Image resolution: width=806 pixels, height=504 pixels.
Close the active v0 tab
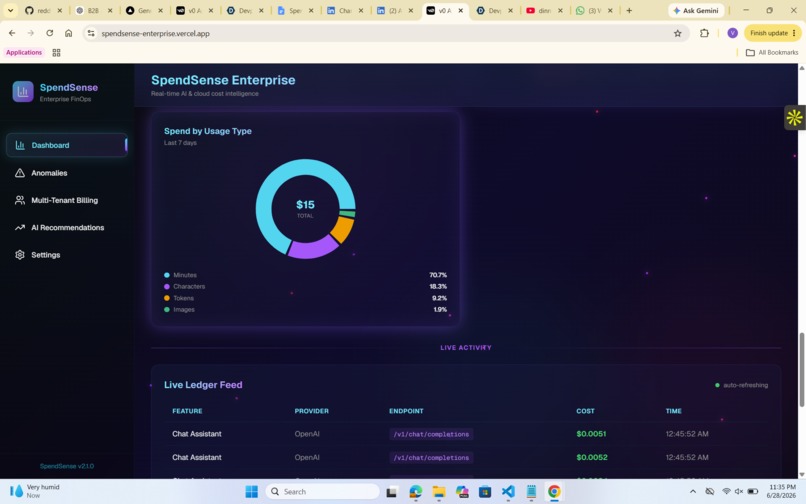tap(461, 10)
